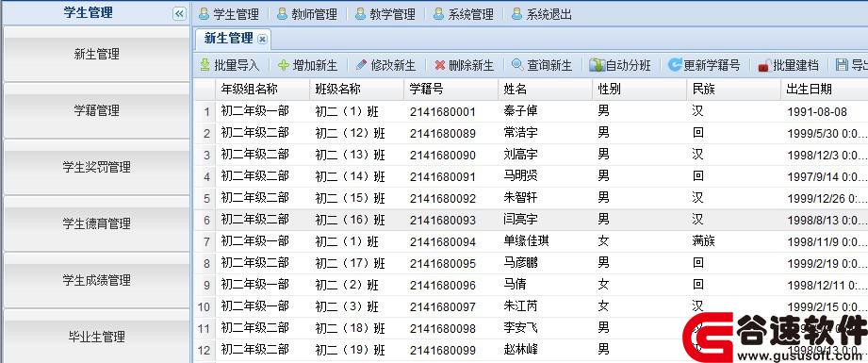This screenshot has width=868, height=363.
Task: Choose 系统退出 to log out
Action: pos(549,14)
